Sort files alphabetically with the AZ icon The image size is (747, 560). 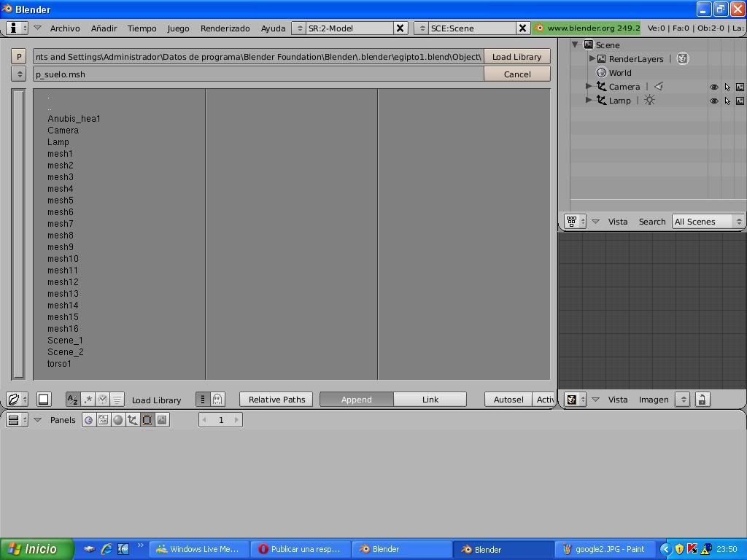click(x=72, y=399)
